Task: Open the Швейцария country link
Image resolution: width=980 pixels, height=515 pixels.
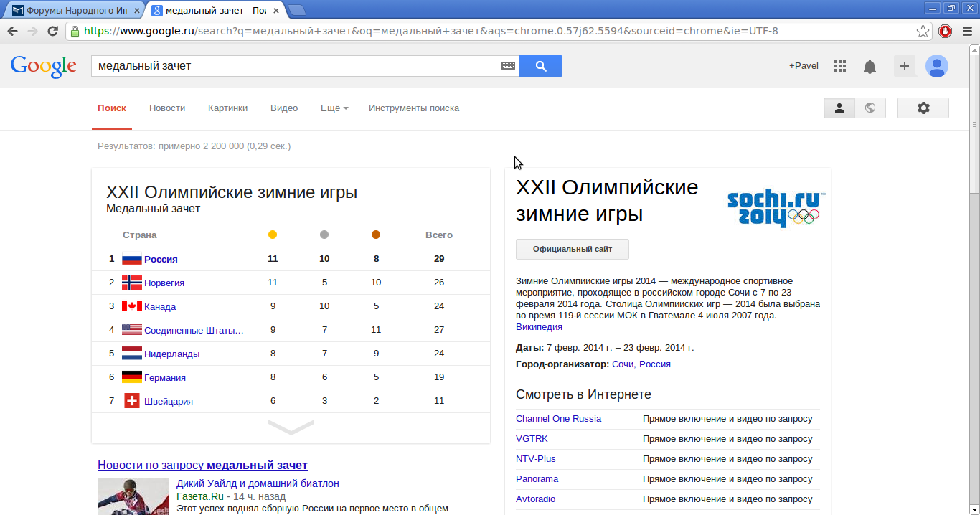Action: [x=169, y=402]
